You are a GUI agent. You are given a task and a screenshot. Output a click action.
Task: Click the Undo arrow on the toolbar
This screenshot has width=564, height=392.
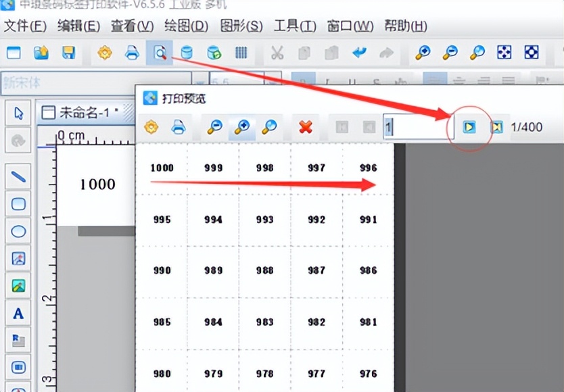(x=358, y=52)
